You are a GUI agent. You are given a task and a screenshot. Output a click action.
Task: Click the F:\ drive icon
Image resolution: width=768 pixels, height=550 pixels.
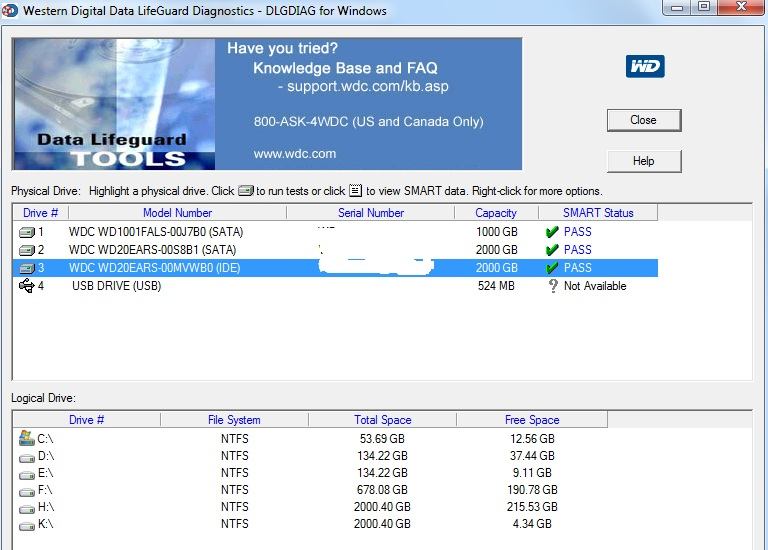pos(26,492)
